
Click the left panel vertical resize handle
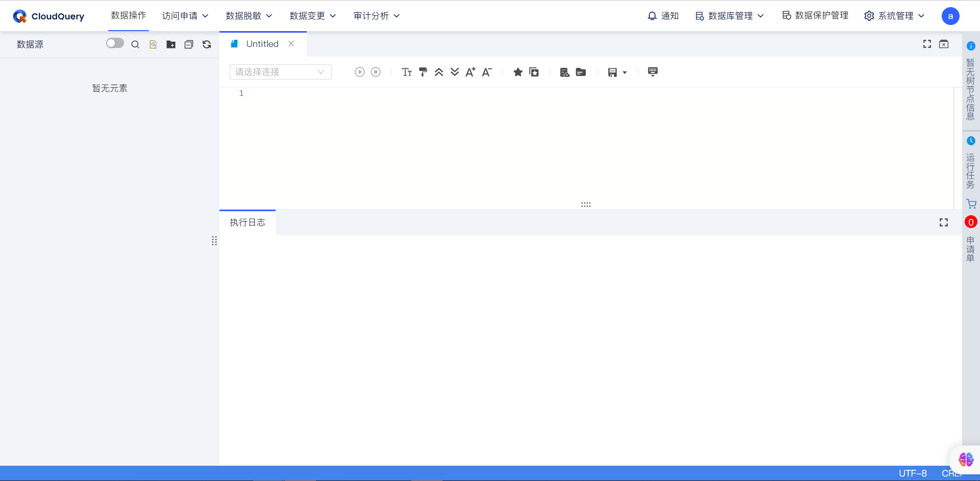point(214,241)
